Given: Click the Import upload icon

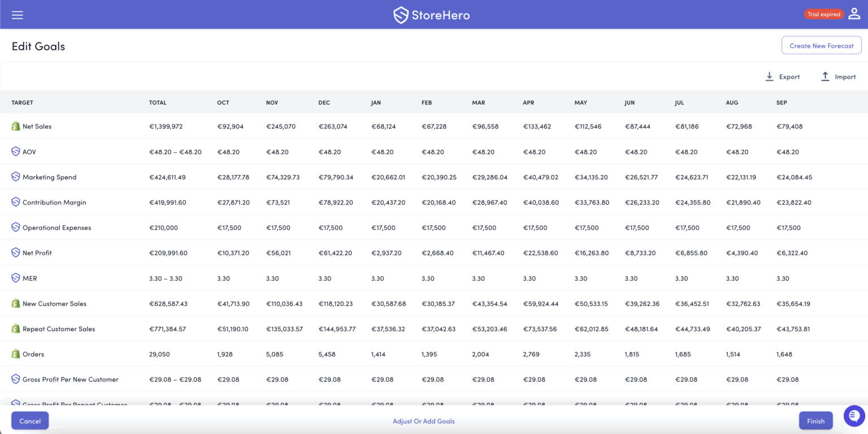Looking at the screenshot, I should click(825, 76).
